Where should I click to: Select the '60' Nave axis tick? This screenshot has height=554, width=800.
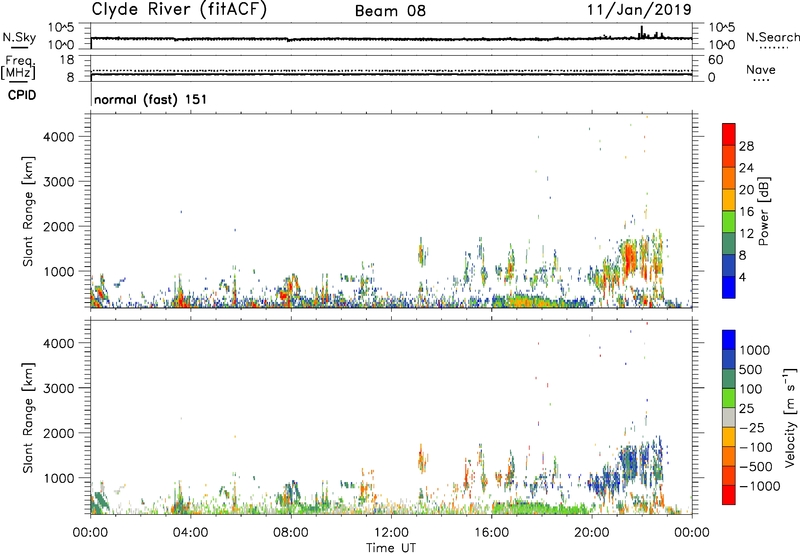pos(715,60)
